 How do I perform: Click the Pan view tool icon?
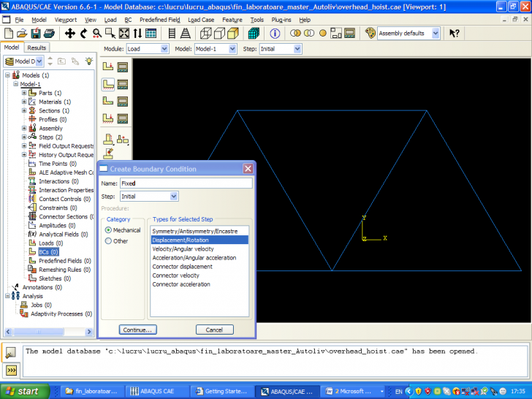[70, 33]
